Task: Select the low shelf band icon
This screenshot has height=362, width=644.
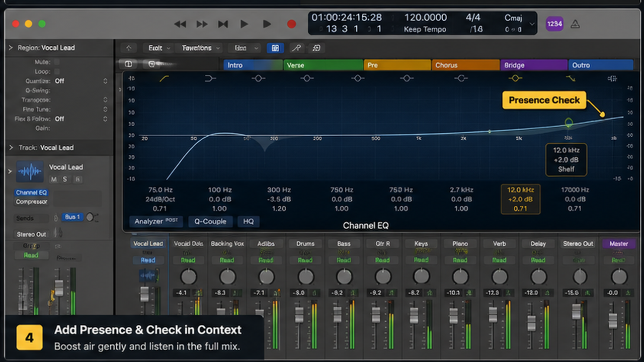Action: pyautogui.click(x=210, y=78)
